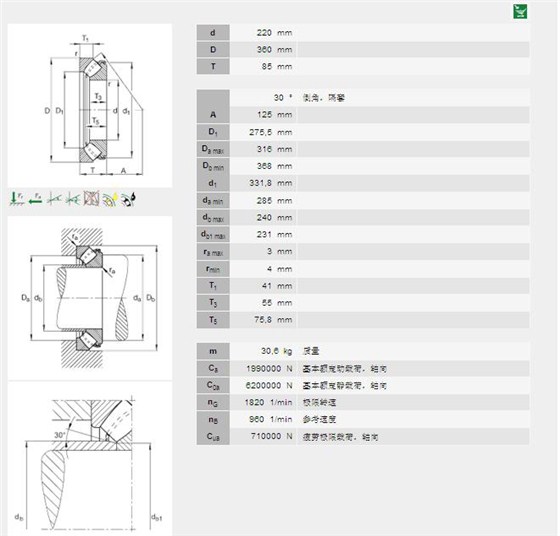560x536 pixels.
Task: Open the 30° chamfer detail drawing
Action: (x=90, y=459)
